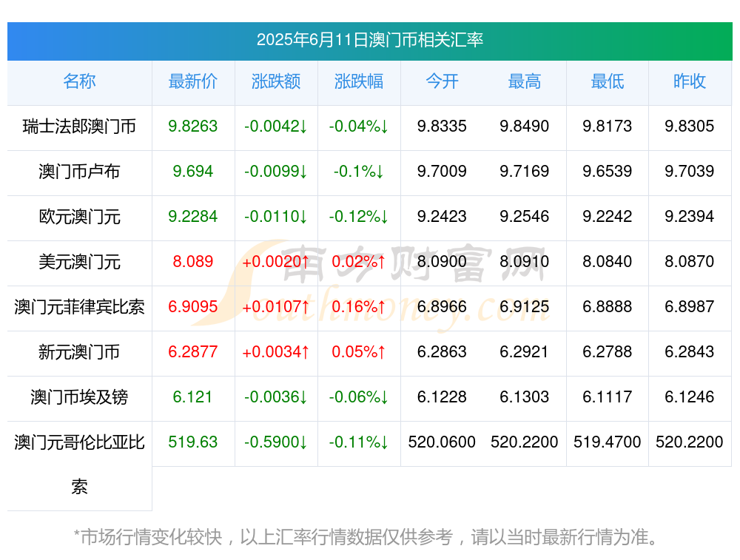
Task: Click latest price 9.2284
Action: (192, 217)
